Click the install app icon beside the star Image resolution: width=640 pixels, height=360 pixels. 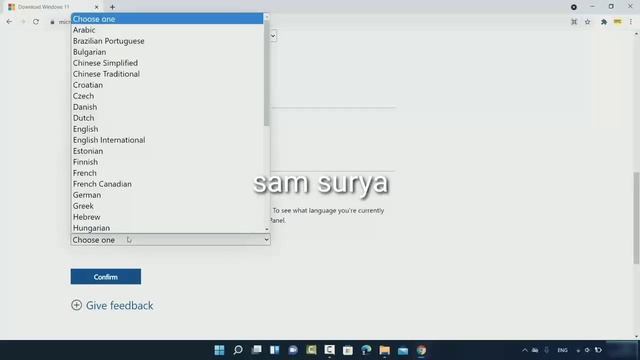pos(574,22)
